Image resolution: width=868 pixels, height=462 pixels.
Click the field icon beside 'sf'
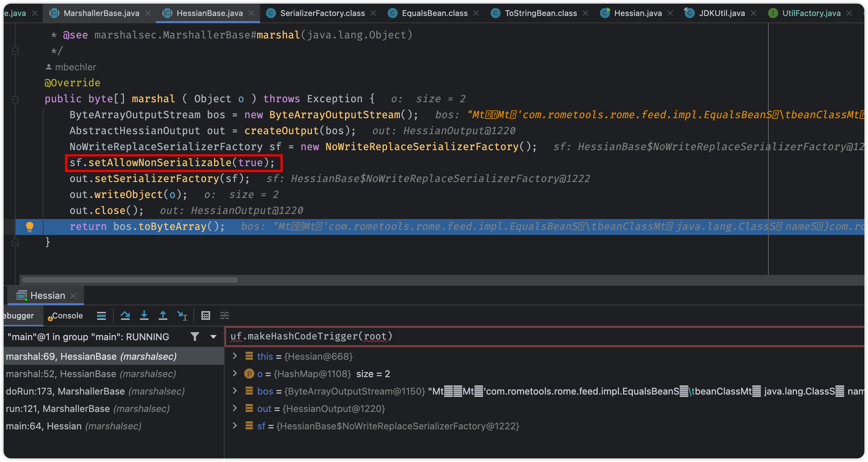coord(249,426)
